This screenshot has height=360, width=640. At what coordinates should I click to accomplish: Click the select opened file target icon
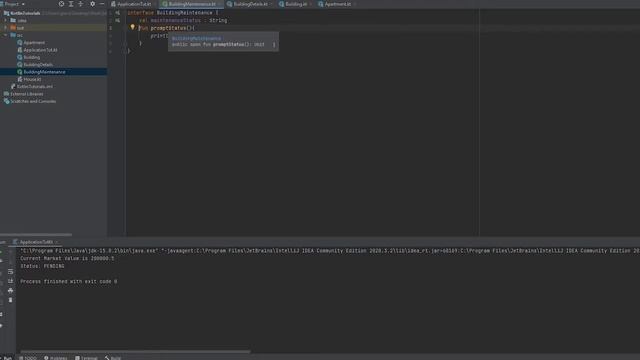(x=61, y=4)
